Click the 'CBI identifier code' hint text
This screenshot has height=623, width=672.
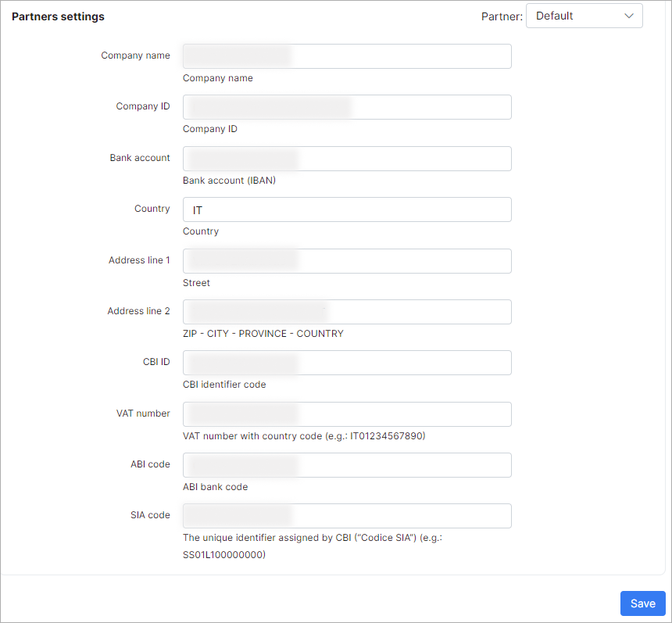(224, 385)
